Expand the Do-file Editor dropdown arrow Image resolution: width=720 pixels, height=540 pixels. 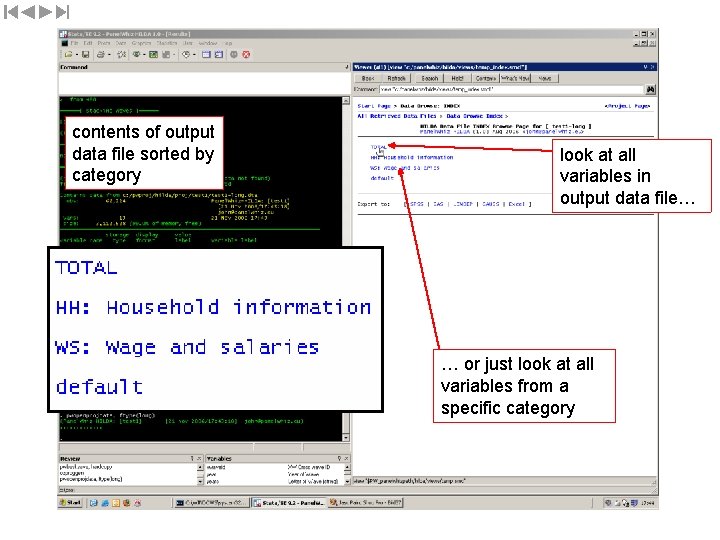[x=194, y=55]
